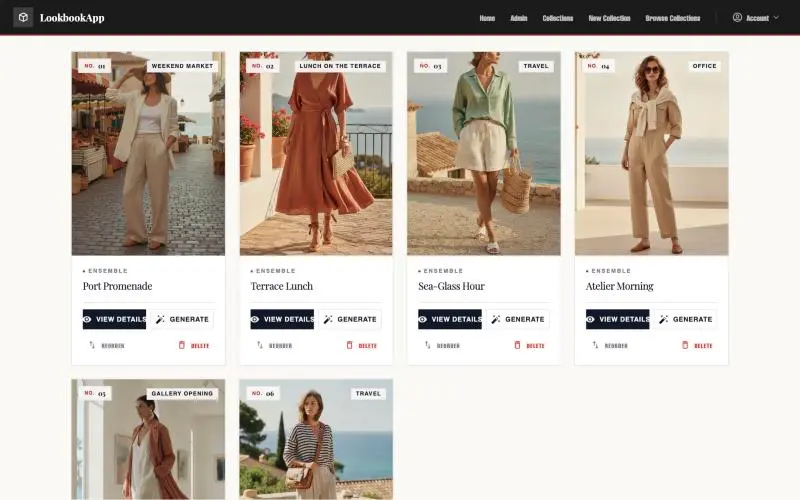Click the Weekend Market tag
Viewport: 800px width, 500px height.
tap(182, 66)
